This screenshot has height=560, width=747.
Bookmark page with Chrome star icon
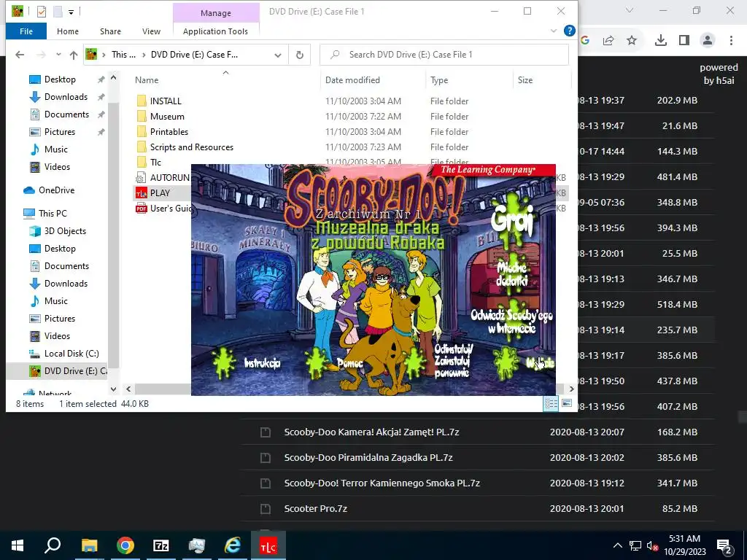pyautogui.click(x=632, y=41)
